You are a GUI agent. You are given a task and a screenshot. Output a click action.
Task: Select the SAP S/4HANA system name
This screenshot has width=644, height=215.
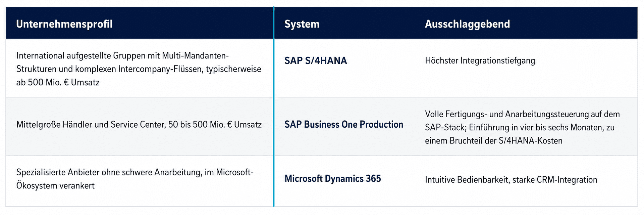click(316, 60)
